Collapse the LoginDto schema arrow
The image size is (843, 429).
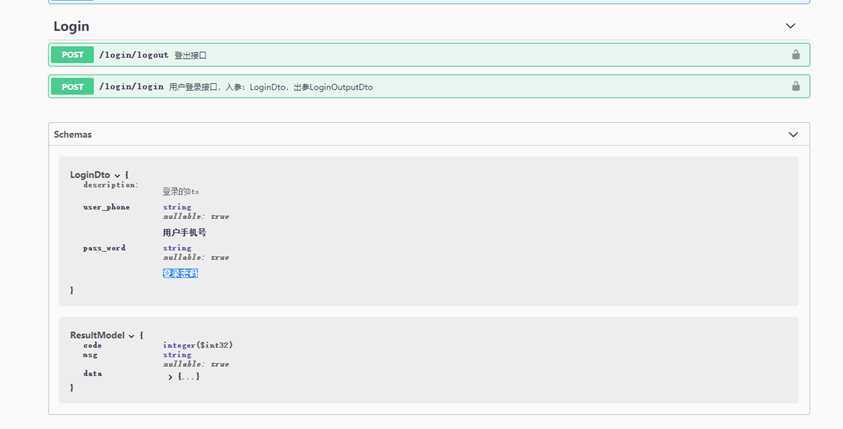(x=117, y=176)
